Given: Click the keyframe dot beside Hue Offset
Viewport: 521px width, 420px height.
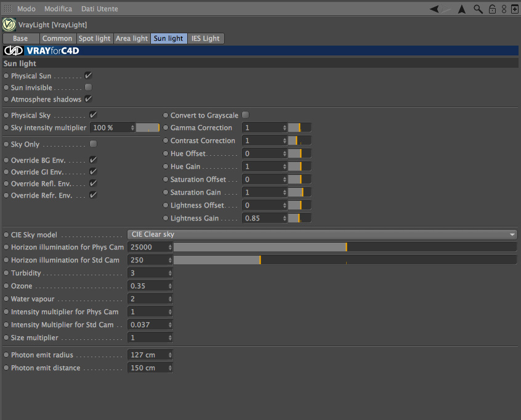Looking at the screenshot, I should (166, 153).
